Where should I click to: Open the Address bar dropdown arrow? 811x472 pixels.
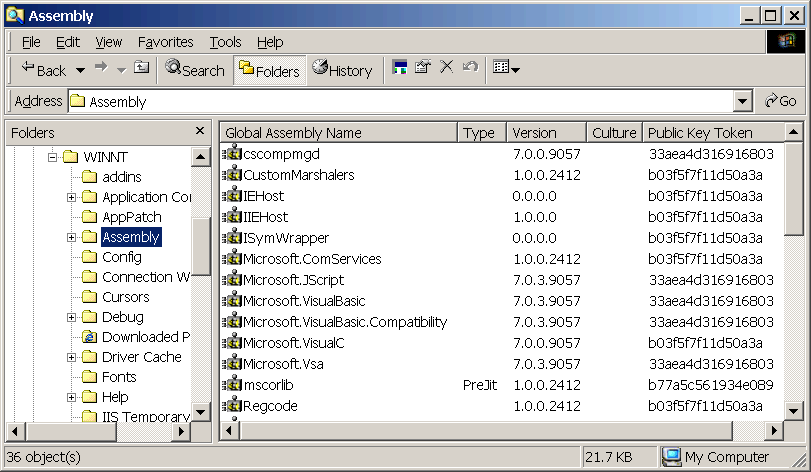click(742, 101)
